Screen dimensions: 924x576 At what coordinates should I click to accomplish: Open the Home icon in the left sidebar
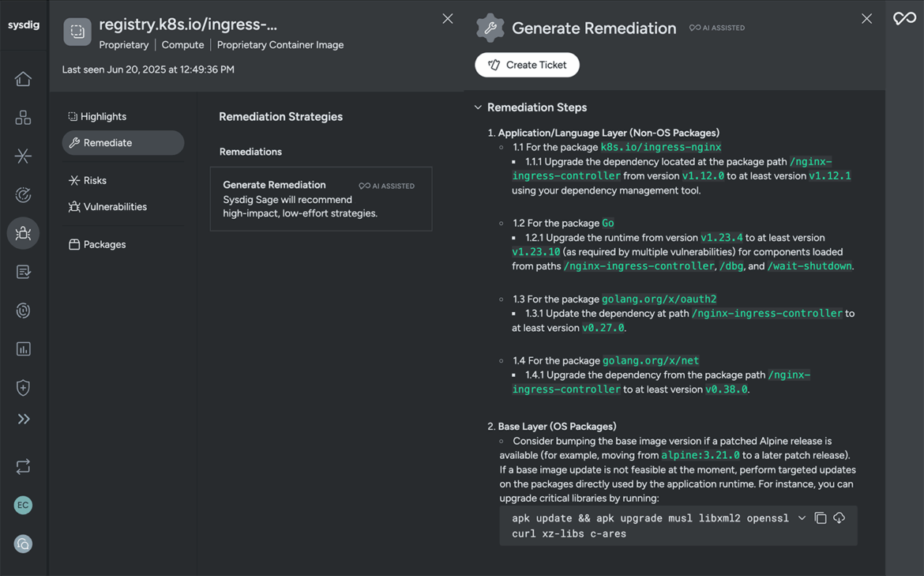click(23, 79)
